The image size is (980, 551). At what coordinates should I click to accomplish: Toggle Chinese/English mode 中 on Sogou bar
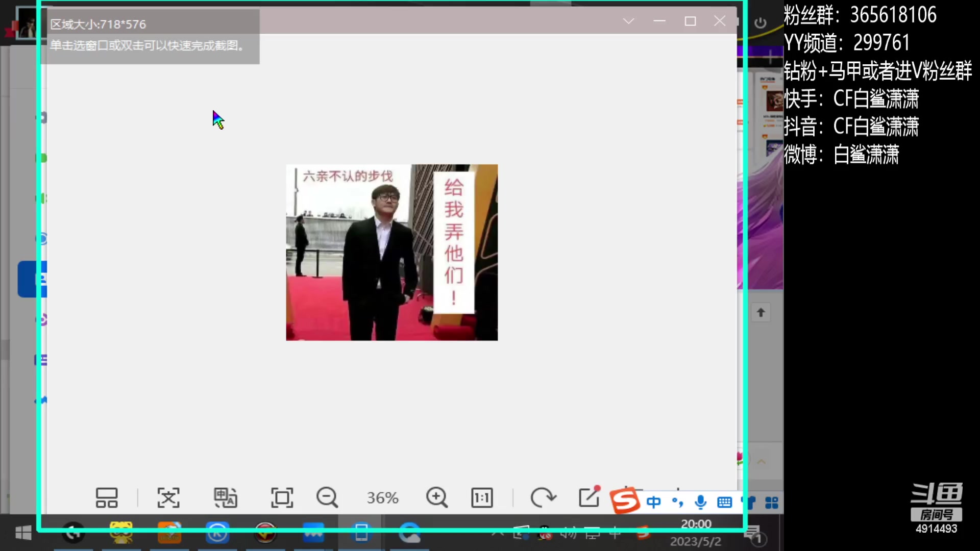[653, 503]
